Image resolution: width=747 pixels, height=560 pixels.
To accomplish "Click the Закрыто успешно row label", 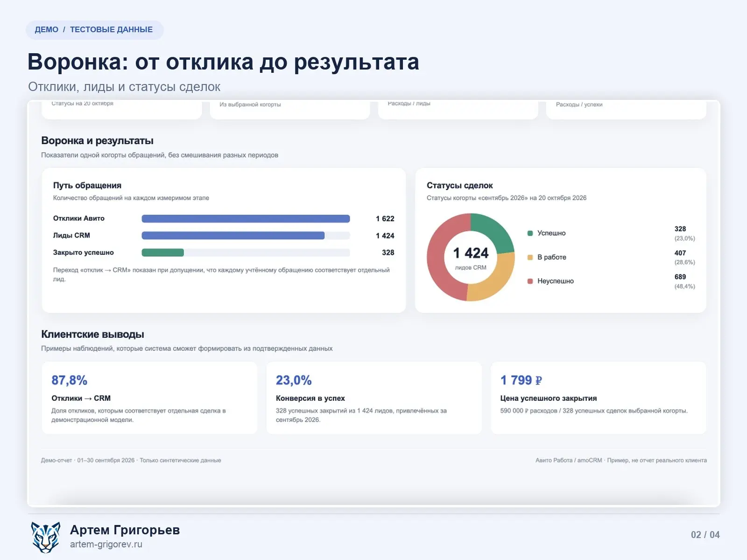I will click(x=84, y=252).
